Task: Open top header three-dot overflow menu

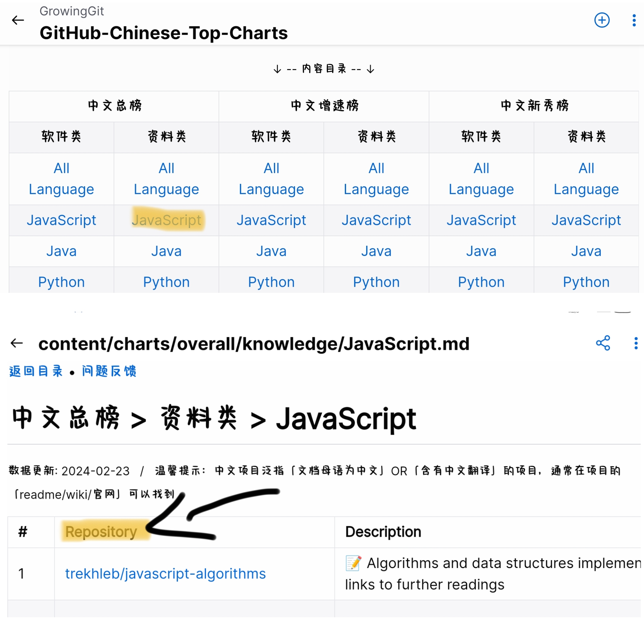Action: pos(634,20)
